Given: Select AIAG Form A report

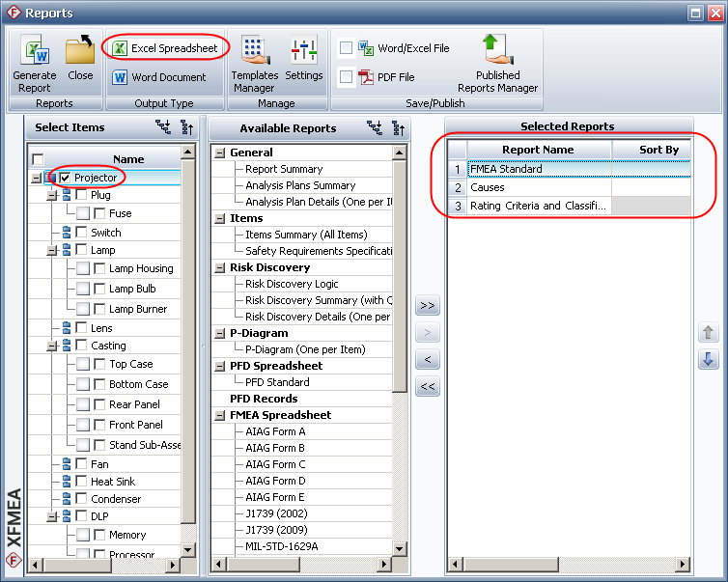Looking at the screenshot, I should [x=275, y=431].
